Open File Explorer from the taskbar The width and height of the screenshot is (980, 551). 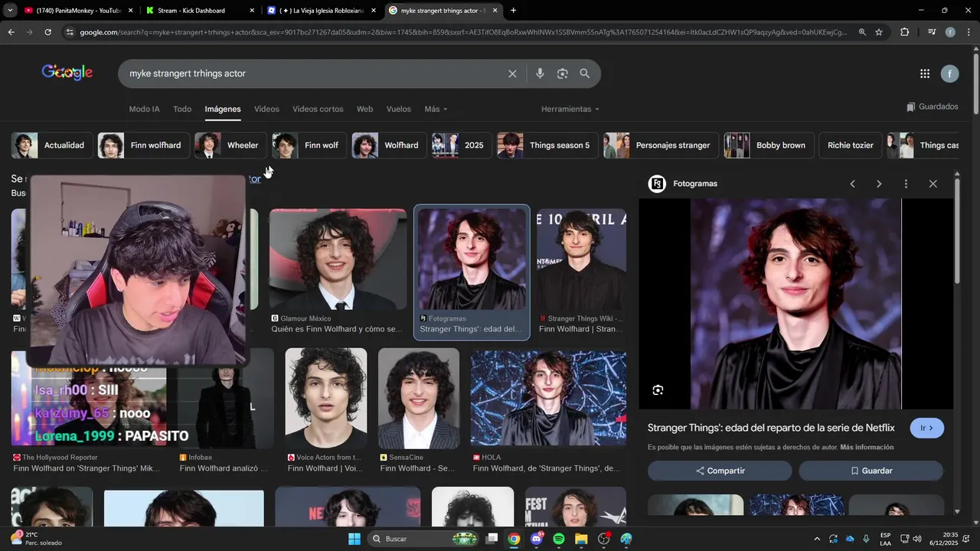pyautogui.click(x=581, y=539)
